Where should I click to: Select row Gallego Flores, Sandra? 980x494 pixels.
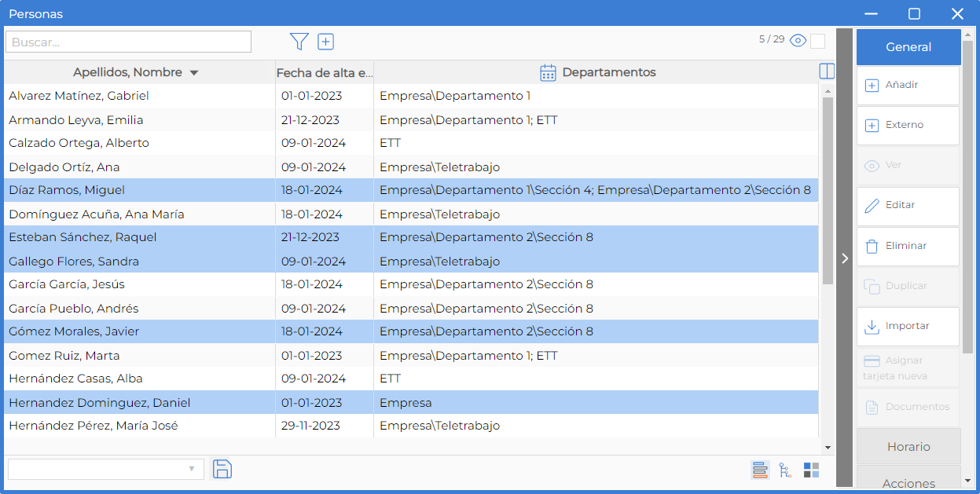coord(411,262)
